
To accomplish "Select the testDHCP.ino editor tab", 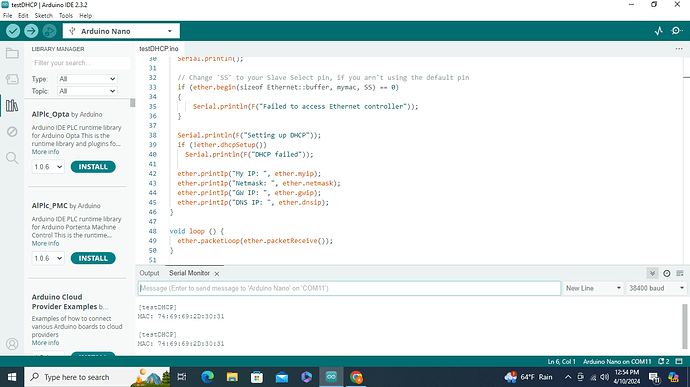I will click(x=159, y=48).
